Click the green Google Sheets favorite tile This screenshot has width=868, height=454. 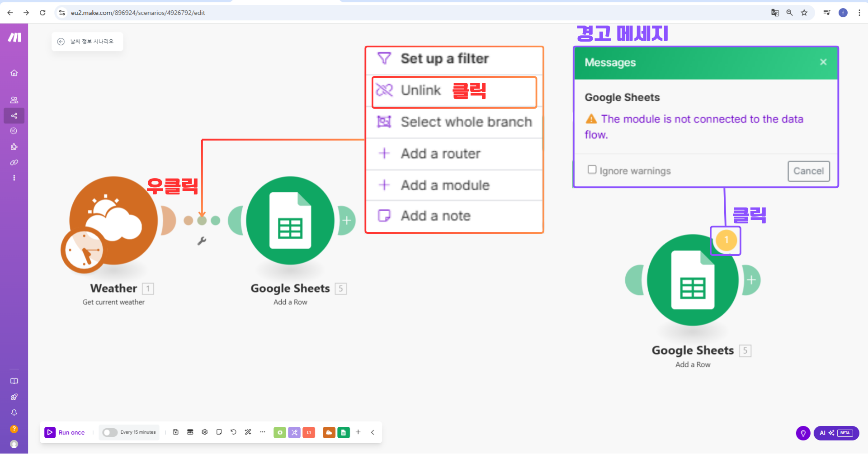344,433
